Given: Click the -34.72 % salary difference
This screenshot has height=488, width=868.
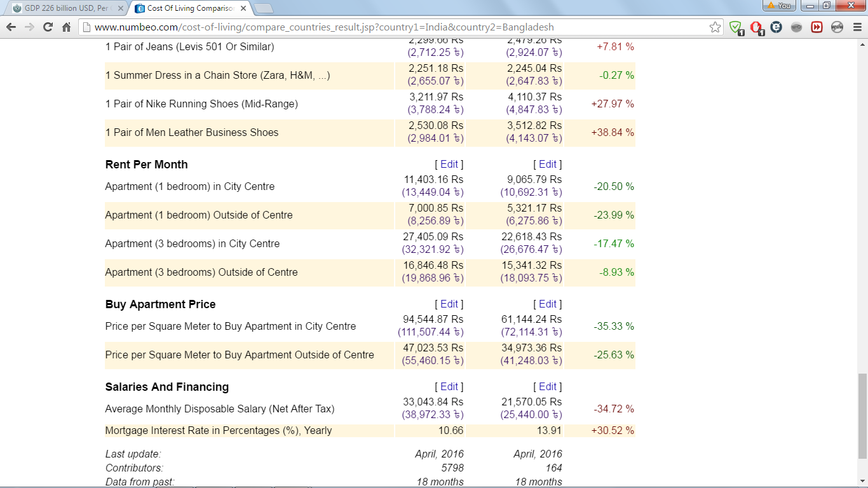Looking at the screenshot, I should (x=614, y=409).
